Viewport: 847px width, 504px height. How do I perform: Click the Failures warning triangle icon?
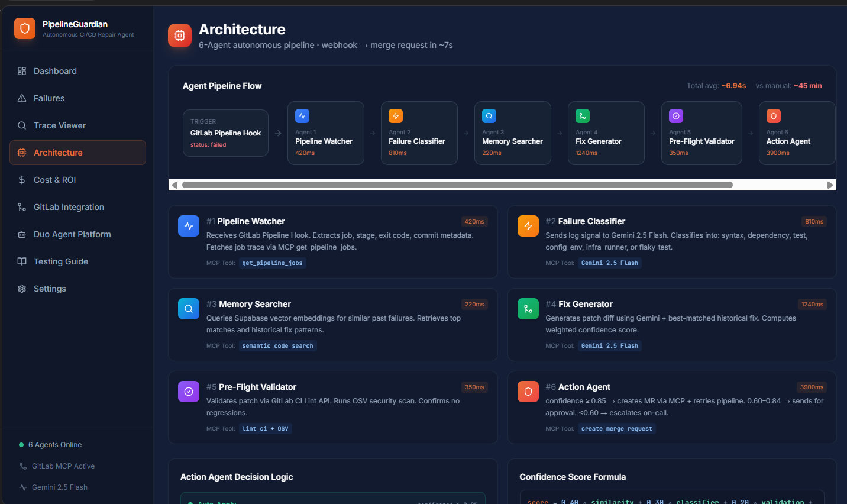pos(22,98)
